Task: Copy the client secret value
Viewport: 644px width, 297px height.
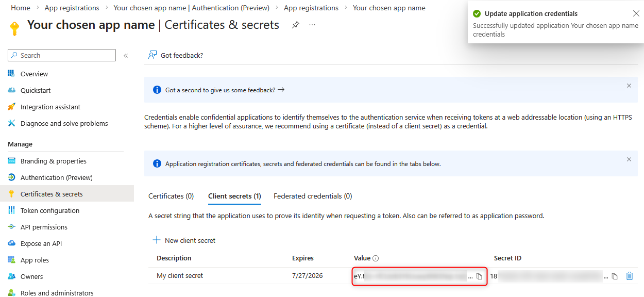Action: click(x=479, y=276)
